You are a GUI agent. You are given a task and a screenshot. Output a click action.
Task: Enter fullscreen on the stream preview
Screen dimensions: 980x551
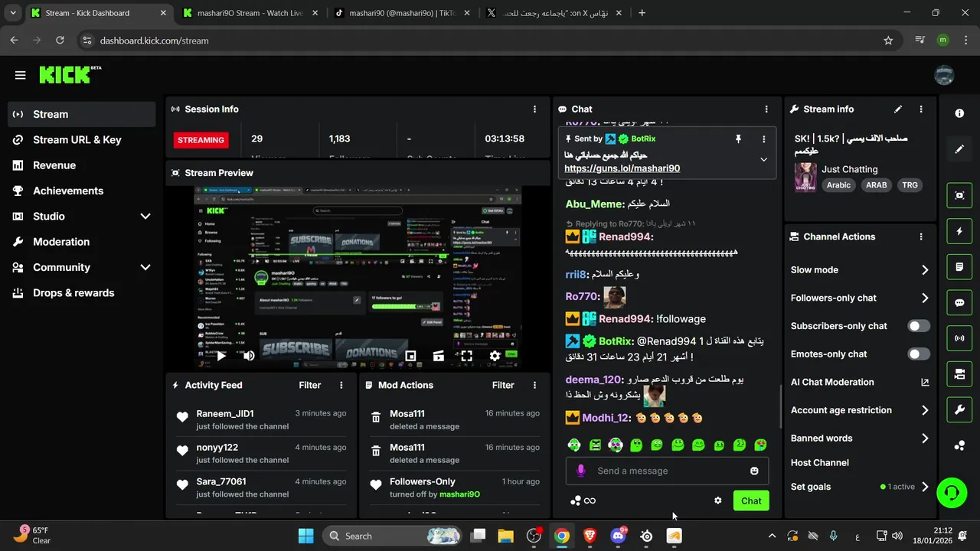(x=466, y=356)
